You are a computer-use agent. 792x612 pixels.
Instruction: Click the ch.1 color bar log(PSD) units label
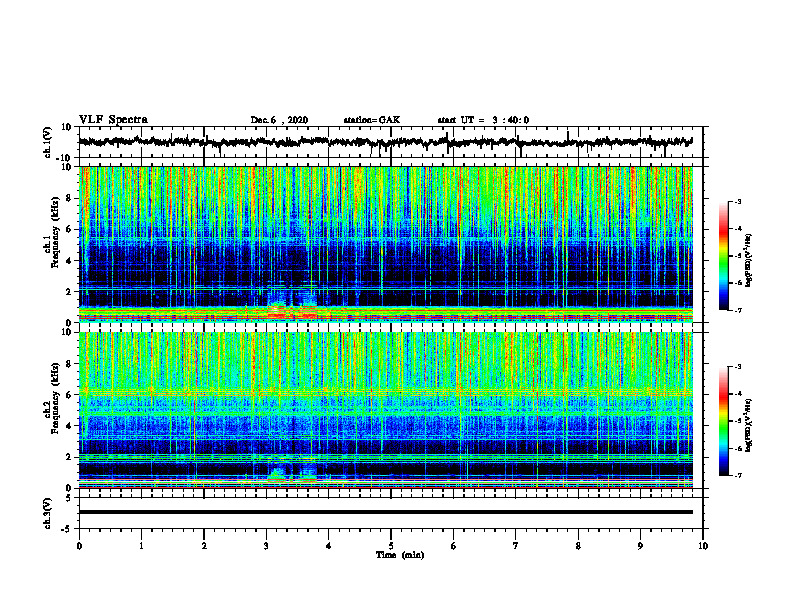coord(749,261)
